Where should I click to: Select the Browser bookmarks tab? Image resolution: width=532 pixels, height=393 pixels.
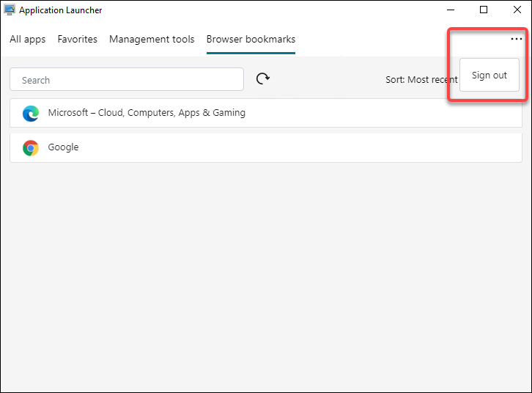pos(251,40)
